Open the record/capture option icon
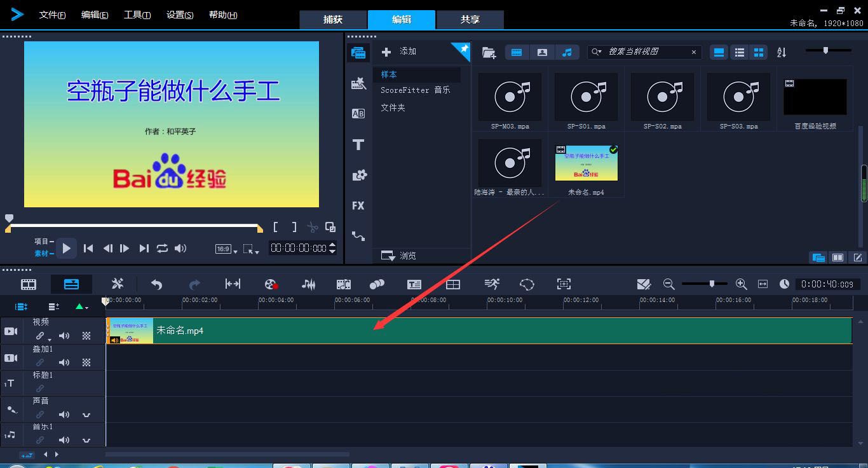The image size is (868, 468). 271,284
